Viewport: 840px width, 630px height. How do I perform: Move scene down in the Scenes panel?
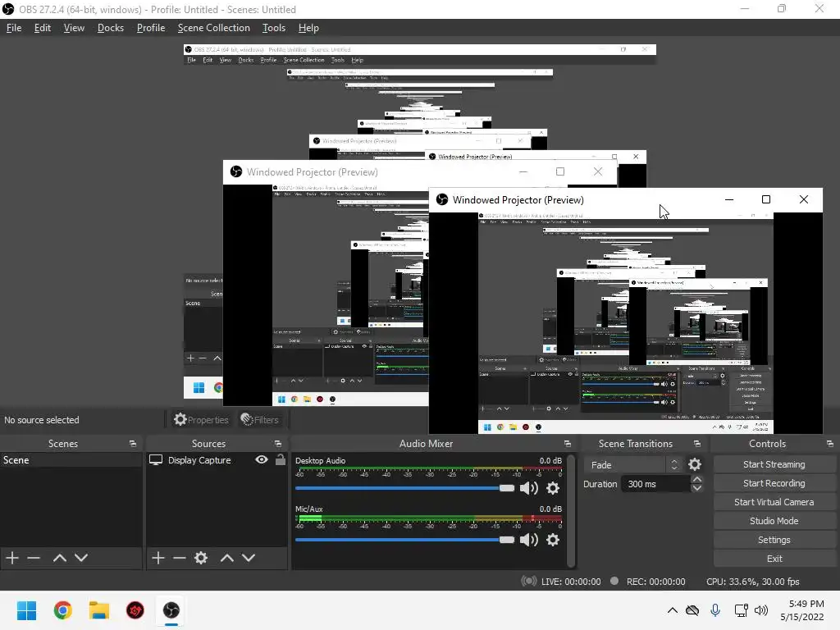pos(81,558)
